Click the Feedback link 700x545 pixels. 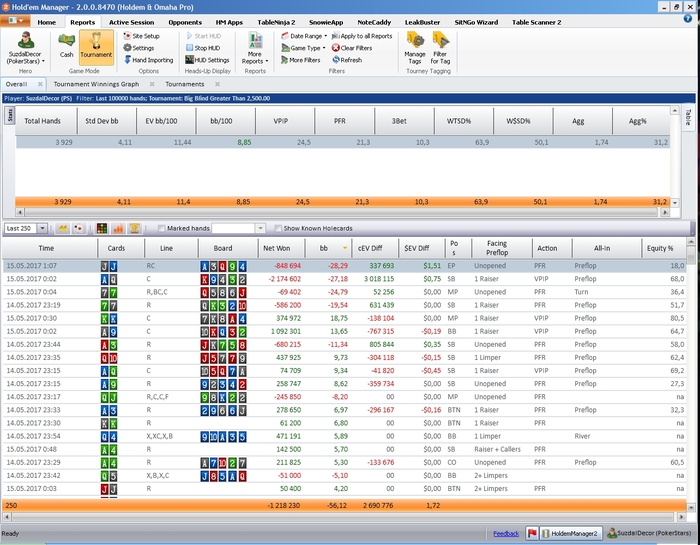tap(506, 533)
